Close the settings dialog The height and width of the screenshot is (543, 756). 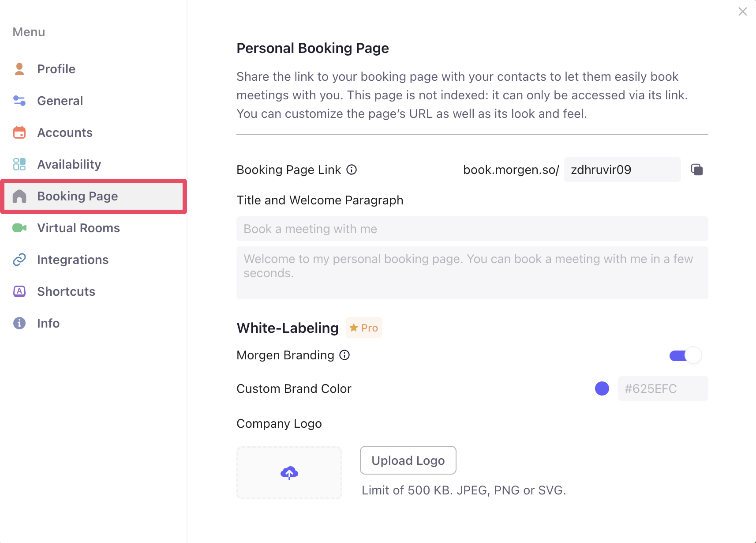[743, 11]
